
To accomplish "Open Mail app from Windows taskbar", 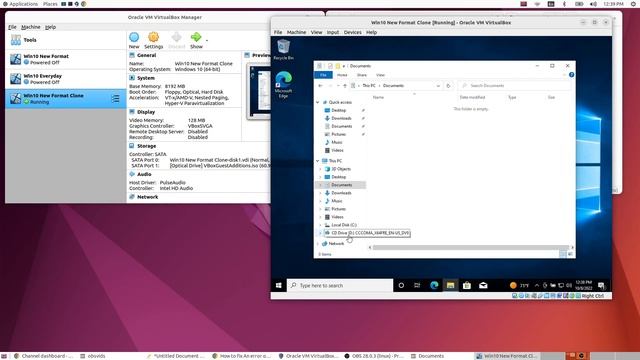I will 483,285.
